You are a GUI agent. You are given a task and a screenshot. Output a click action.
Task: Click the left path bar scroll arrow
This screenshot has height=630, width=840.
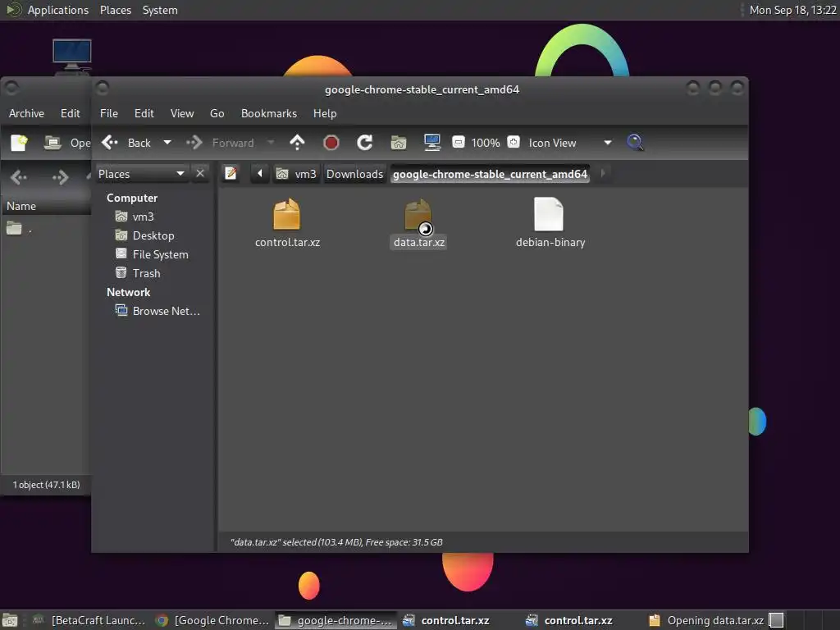click(x=260, y=174)
